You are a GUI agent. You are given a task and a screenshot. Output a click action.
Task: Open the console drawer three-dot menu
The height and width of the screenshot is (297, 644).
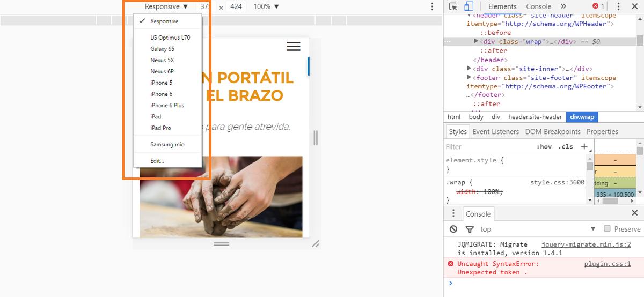pos(453,213)
